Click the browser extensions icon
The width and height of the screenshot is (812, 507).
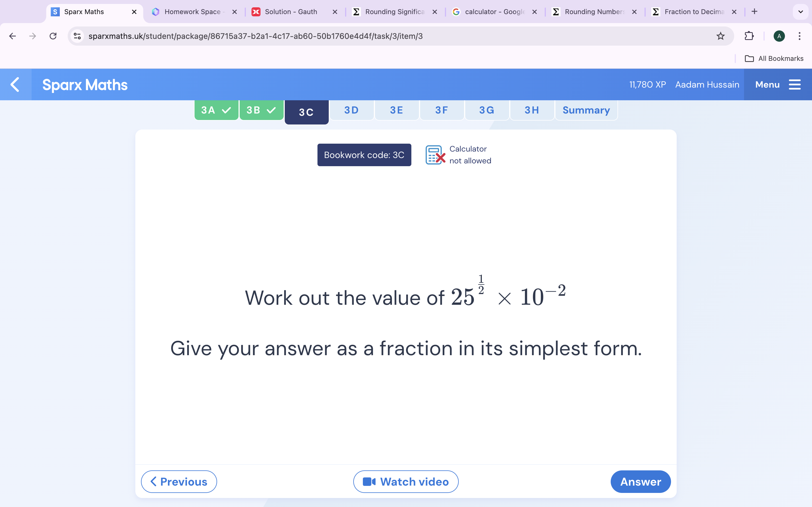(x=749, y=36)
